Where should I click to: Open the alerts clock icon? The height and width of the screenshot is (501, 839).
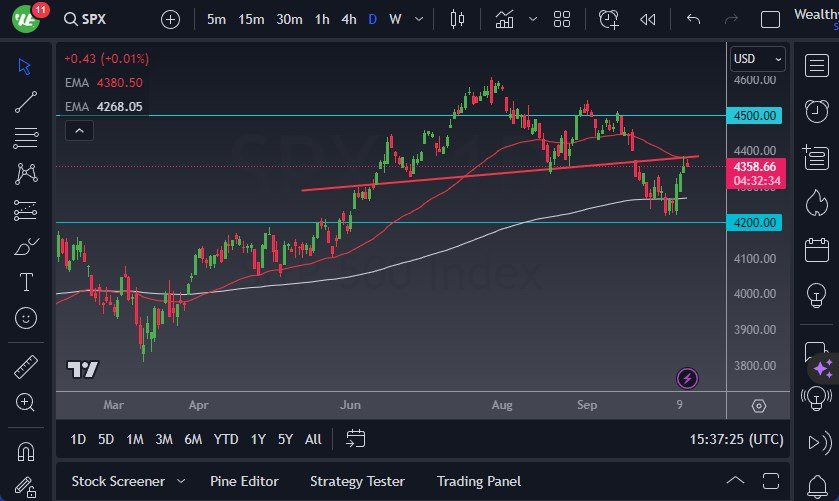[609, 19]
